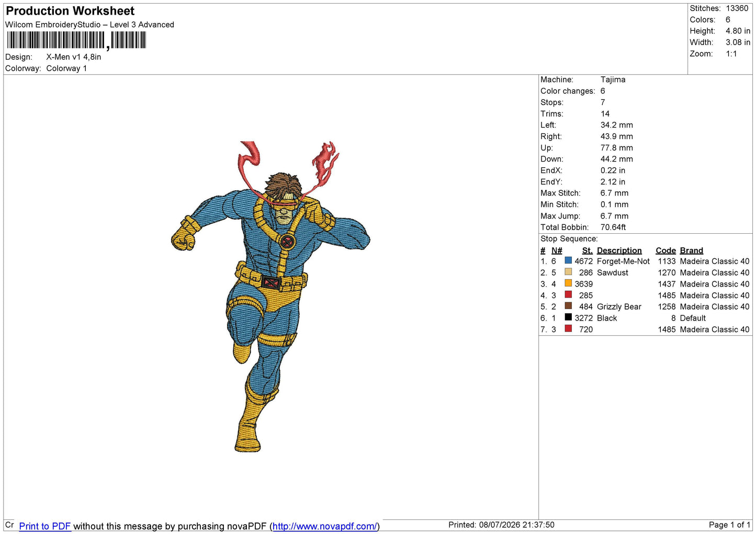Click the Trims value '14'

605,113
